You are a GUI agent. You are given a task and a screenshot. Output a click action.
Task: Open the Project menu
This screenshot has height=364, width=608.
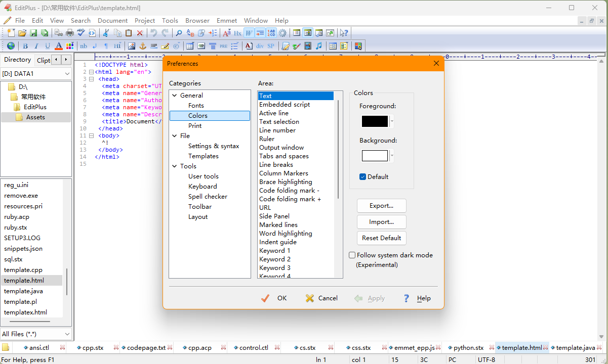click(145, 21)
